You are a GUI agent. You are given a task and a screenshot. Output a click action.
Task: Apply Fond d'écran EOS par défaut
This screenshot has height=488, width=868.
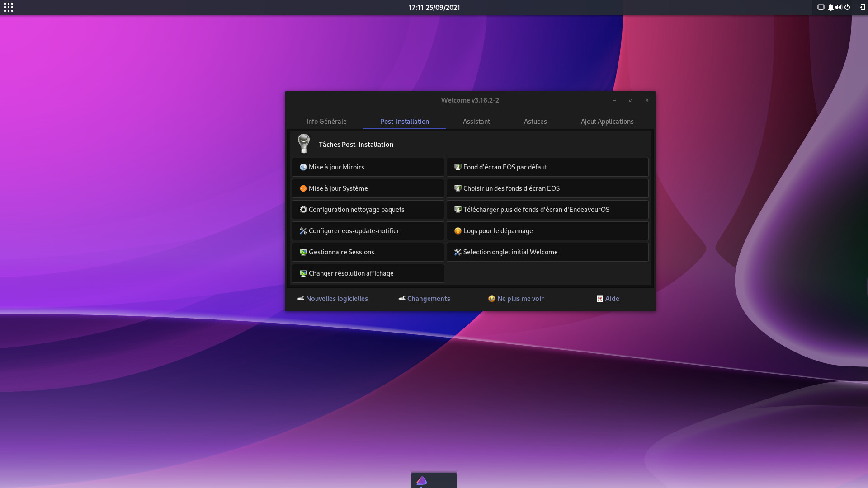click(547, 167)
